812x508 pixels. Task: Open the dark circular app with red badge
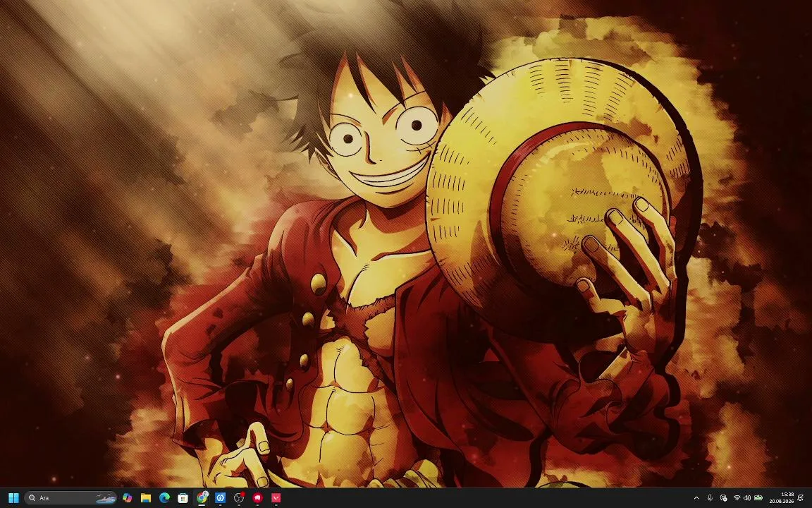click(239, 498)
